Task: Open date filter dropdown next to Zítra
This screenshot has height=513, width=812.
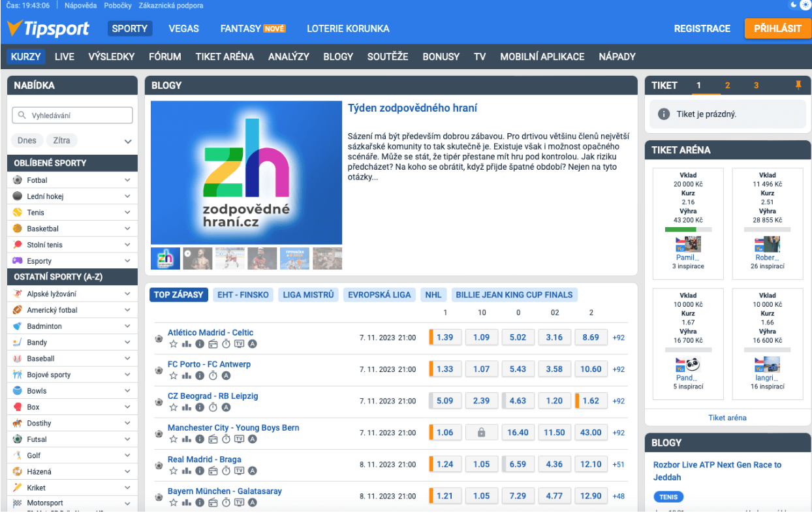Action: 128,141
